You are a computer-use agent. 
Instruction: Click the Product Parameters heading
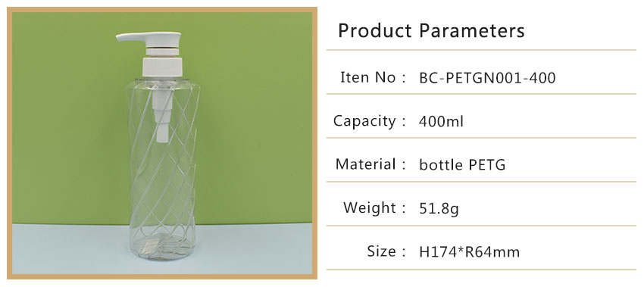[431, 31]
